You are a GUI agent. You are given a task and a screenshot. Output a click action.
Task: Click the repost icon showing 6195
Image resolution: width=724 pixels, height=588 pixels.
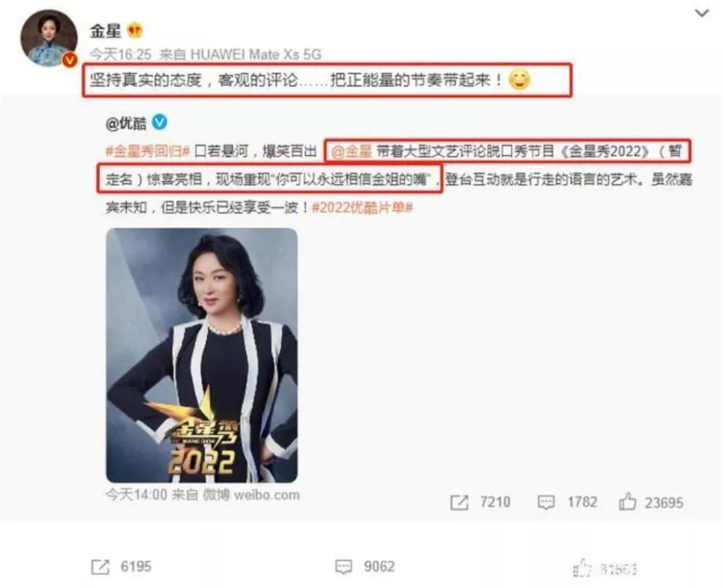point(101,567)
